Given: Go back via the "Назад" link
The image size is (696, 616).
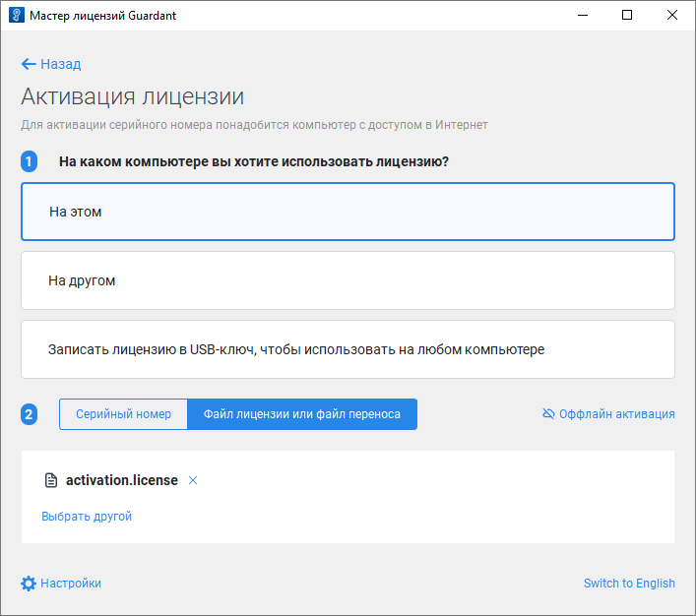Looking at the screenshot, I should pos(60,64).
